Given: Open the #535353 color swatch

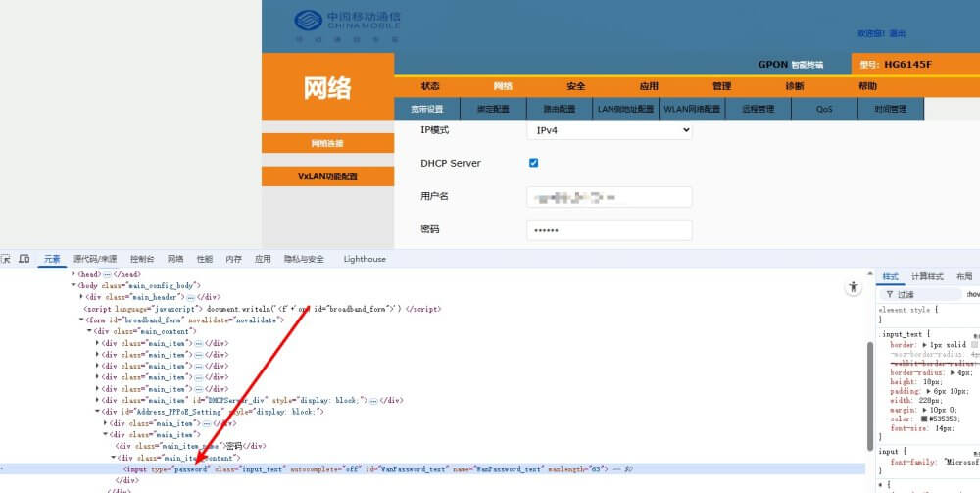Looking at the screenshot, I should 924,419.
